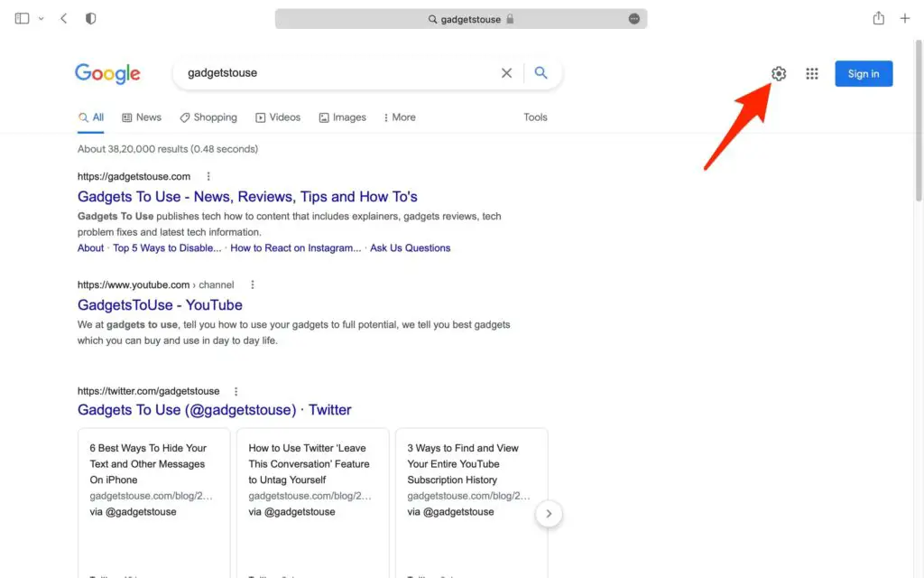
Task: Open the Tools filter button
Action: coord(535,117)
